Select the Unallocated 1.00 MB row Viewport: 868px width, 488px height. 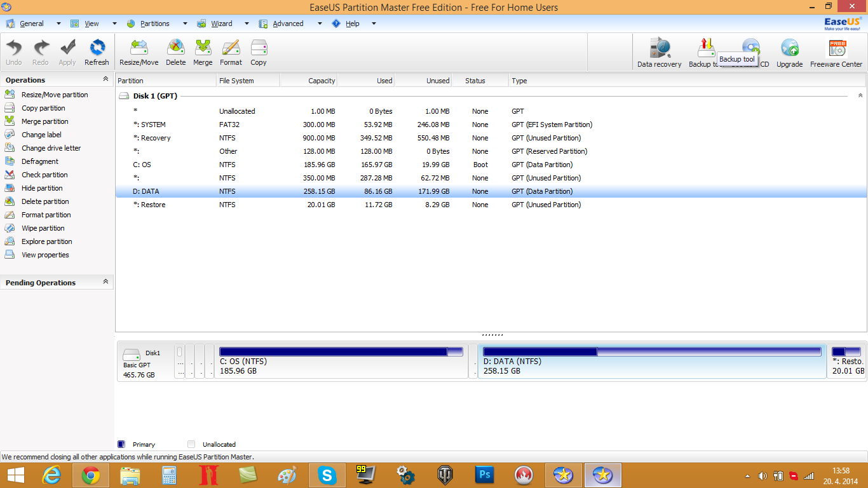tap(491, 111)
